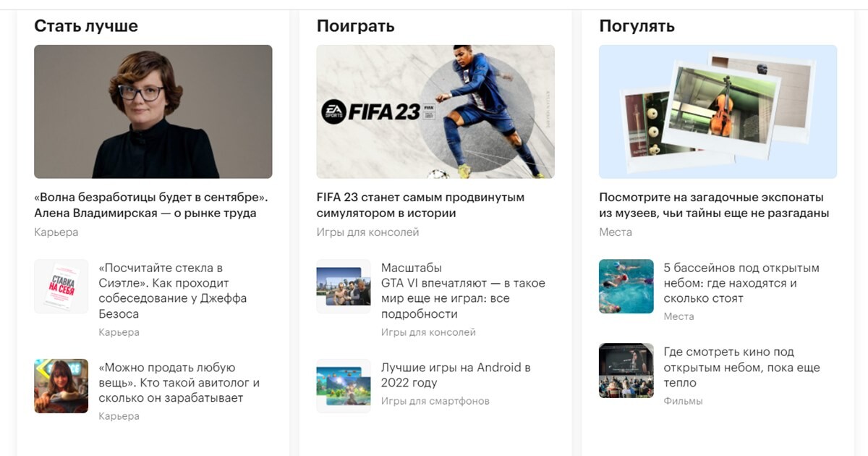Read 'FIFA 23 станет самым продвинутым симулятором'
868x456 pixels.
coord(421,206)
